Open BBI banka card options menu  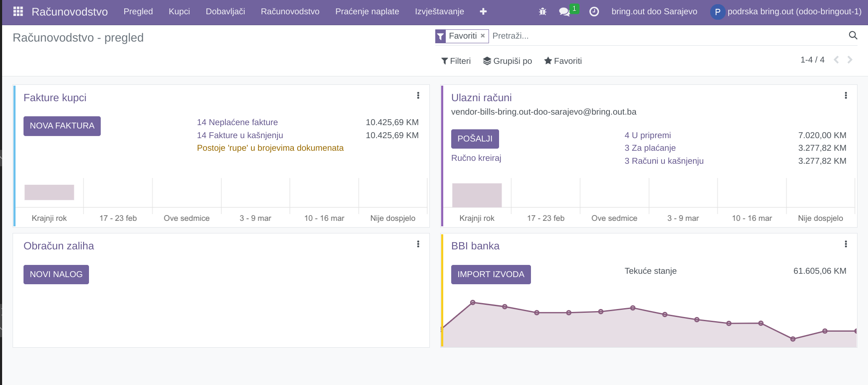[x=846, y=244]
